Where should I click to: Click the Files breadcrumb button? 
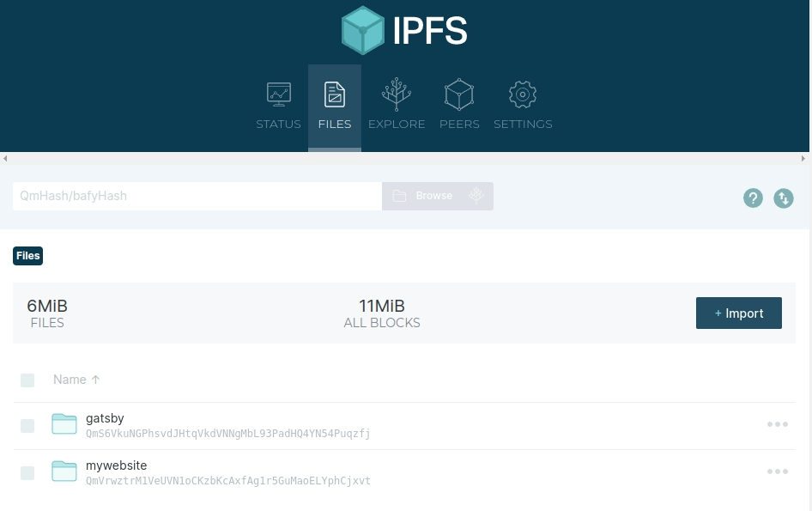28,256
